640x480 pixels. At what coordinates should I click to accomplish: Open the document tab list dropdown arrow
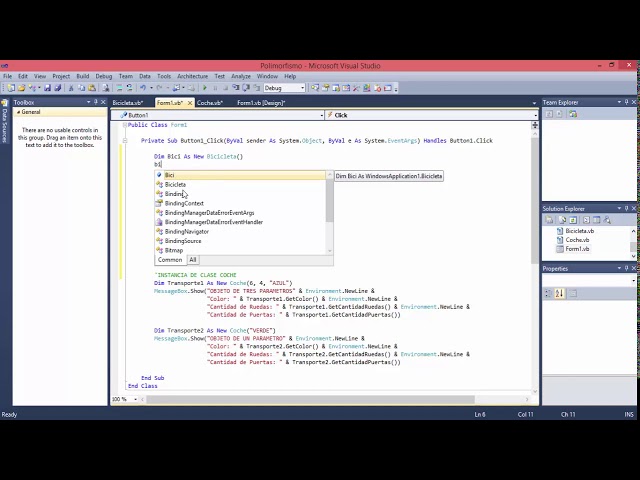point(534,103)
